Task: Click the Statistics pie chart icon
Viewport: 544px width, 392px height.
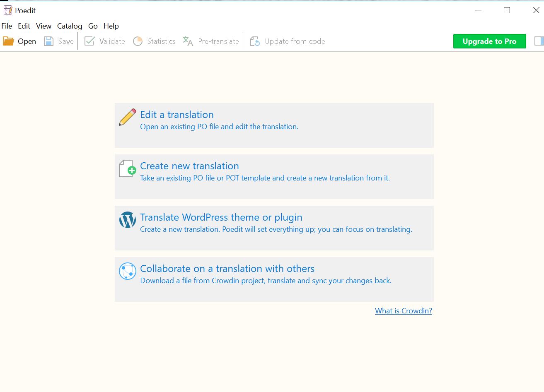Action: 138,41
